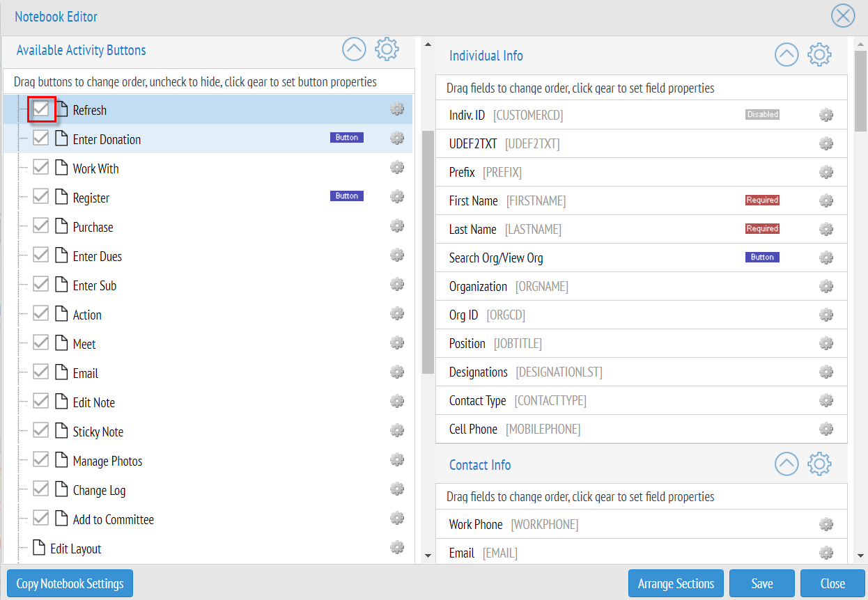This screenshot has width=868, height=600.
Task: Click the Arrange Sections button
Action: [x=676, y=583]
